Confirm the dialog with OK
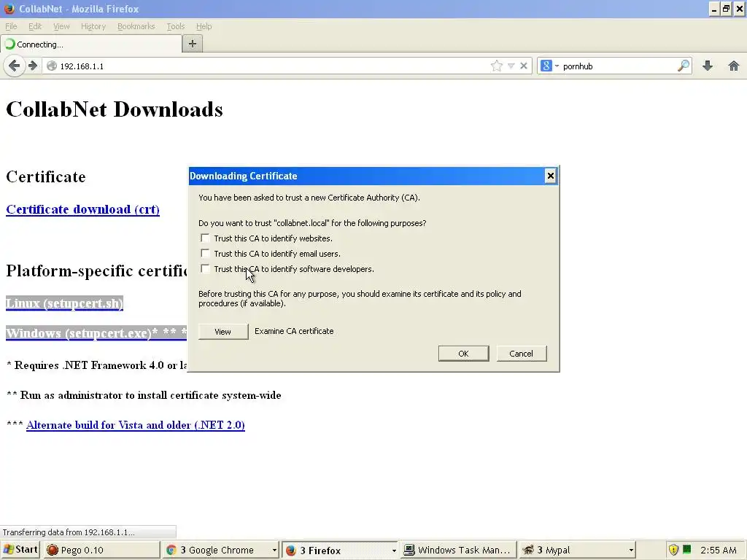 [x=463, y=354]
